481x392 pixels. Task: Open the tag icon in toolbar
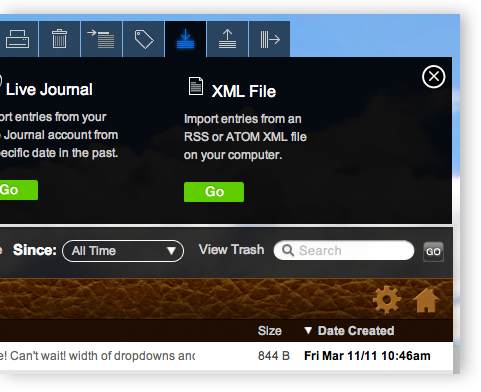[144, 39]
